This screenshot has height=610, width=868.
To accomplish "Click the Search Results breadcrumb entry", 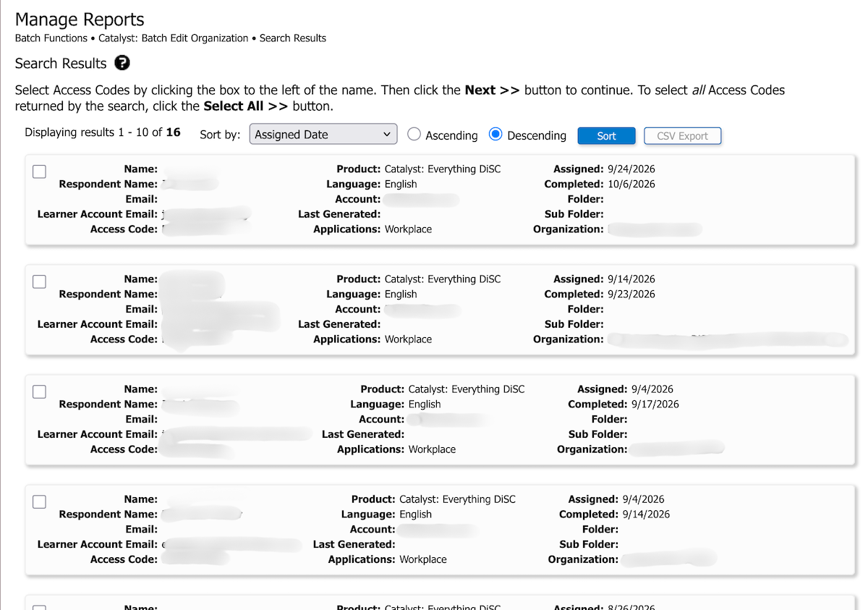I will pos(293,38).
